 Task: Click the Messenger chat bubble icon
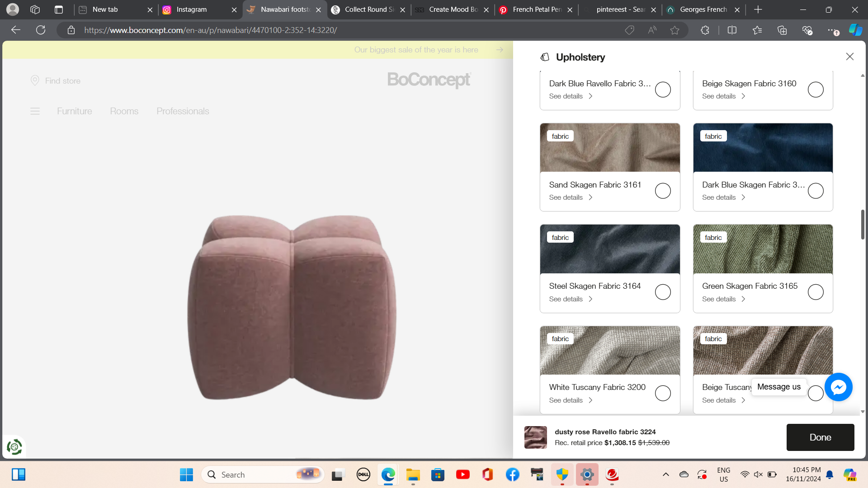point(838,387)
